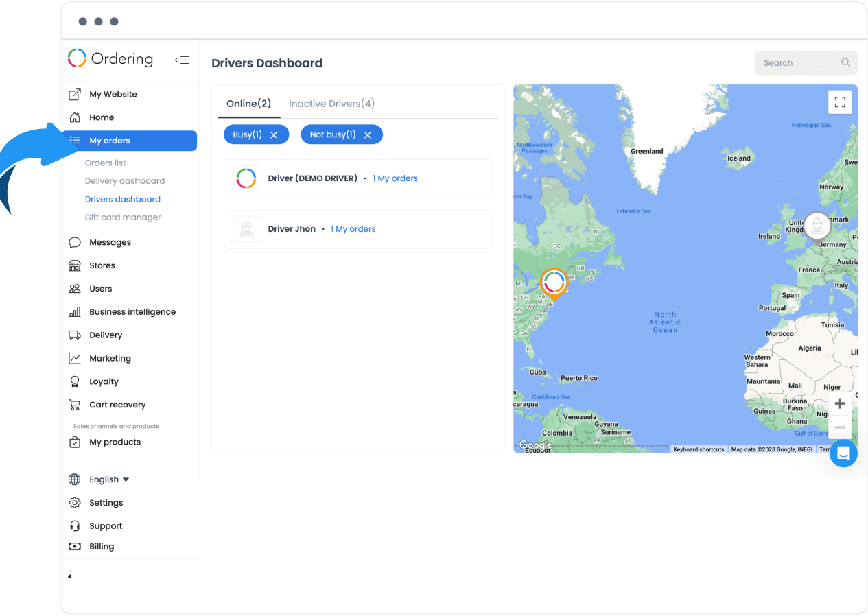Zoom out on the map

click(840, 427)
